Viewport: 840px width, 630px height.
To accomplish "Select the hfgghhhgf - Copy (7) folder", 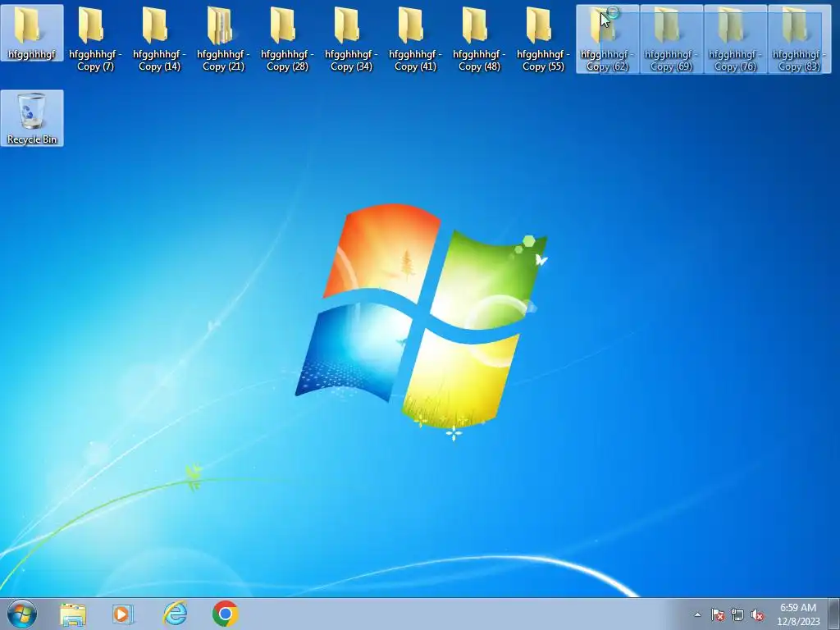I will tap(95, 39).
